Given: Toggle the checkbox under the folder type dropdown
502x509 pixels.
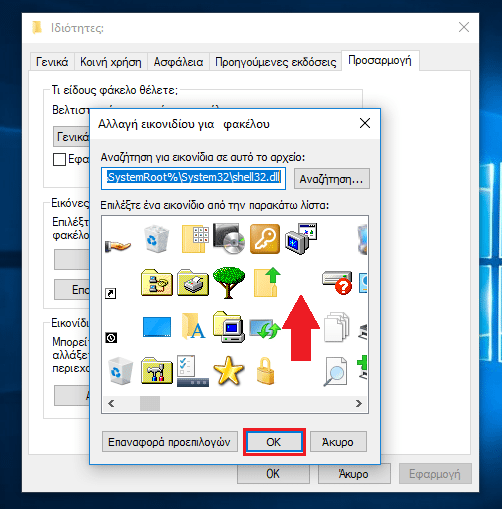Looking at the screenshot, I should pos(59,159).
